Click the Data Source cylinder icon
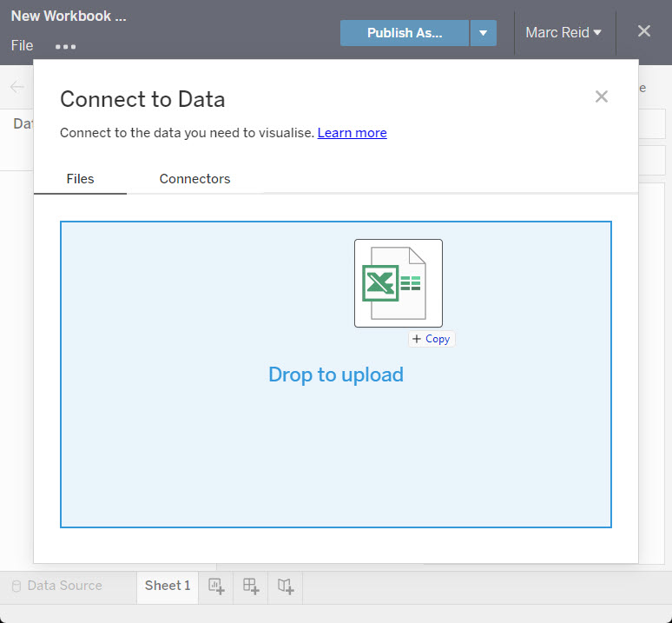Image resolution: width=672 pixels, height=623 pixels. [16, 587]
